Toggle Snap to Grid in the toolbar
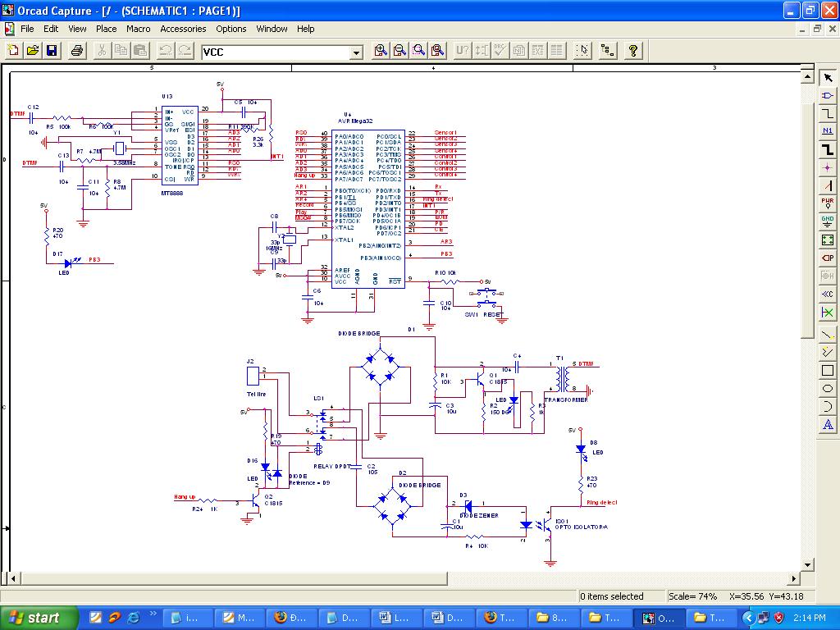The height and width of the screenshot is (630, 840). (x=582, y=51)
